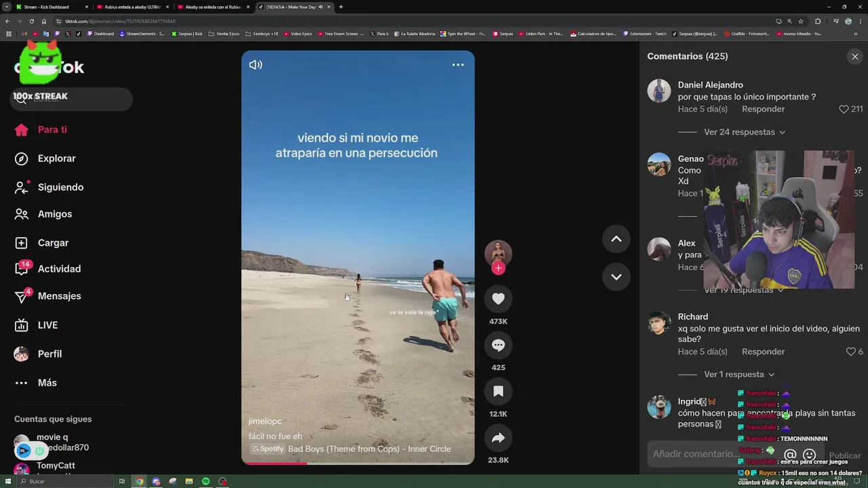Bookmark the video showing 12.1K saves
The height and width of the screenshot is (488, 868).
[498, 391]
